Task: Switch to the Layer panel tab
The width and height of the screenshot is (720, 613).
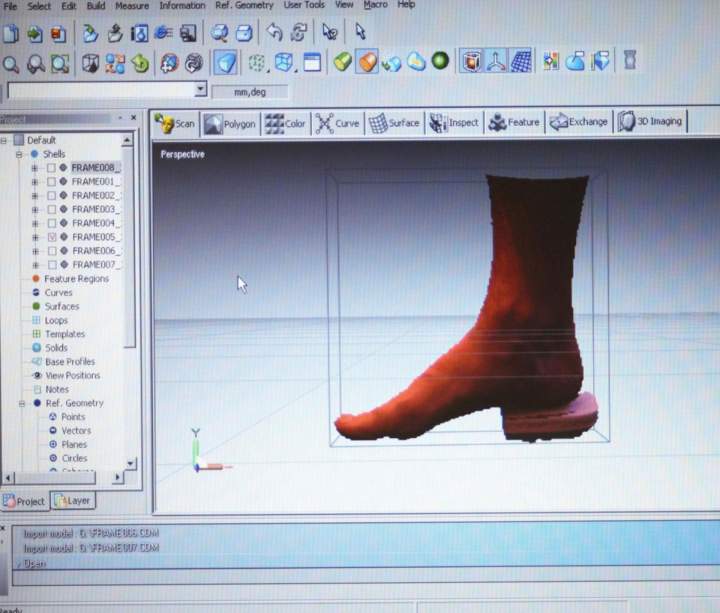Action: (73, 501)
